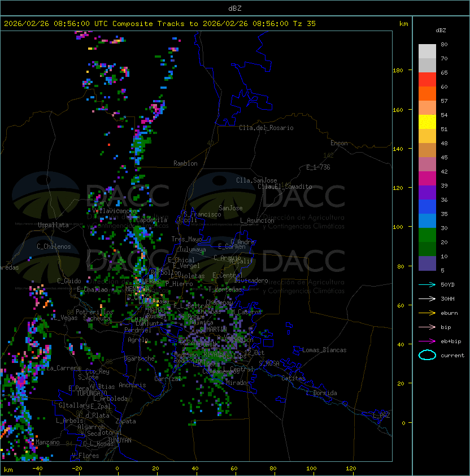Click the La_Carrera place label
Image resolution: width=470 pixels, height=476 pixels.
pos(64,368)
